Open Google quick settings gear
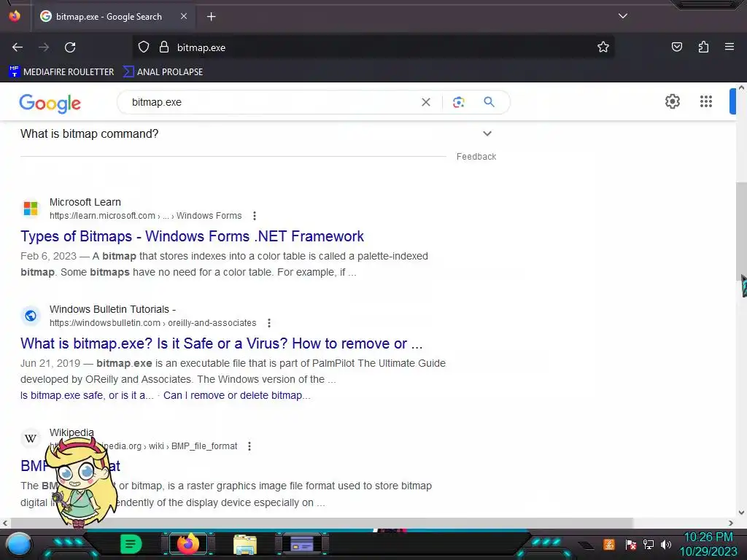The image size is (747, 560). 672,101
